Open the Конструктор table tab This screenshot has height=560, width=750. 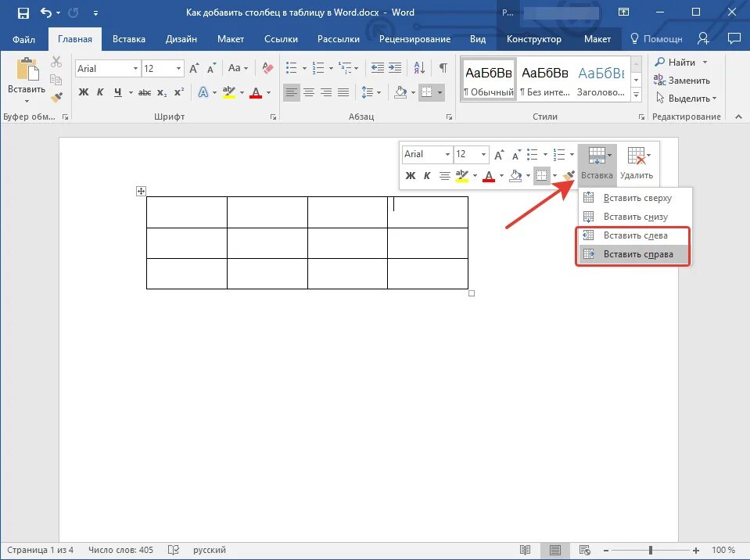[534, 39]
